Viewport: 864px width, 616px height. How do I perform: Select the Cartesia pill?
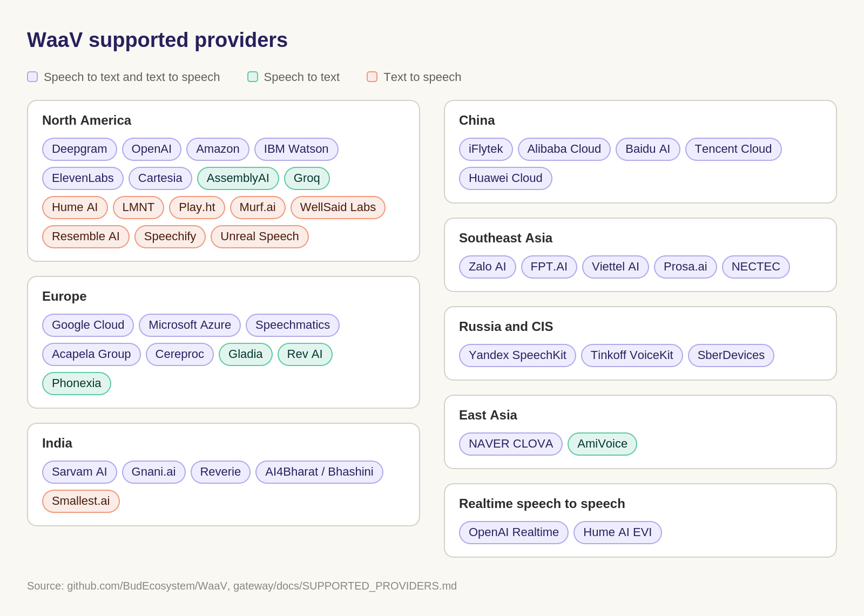tap(160, 178)
